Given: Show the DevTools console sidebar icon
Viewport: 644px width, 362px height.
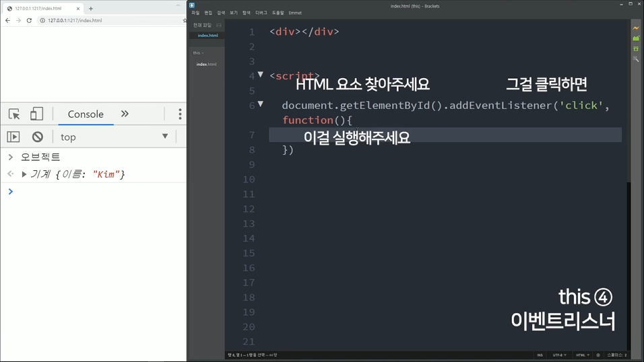Looking at the screenshot, I should pos(13,137).
